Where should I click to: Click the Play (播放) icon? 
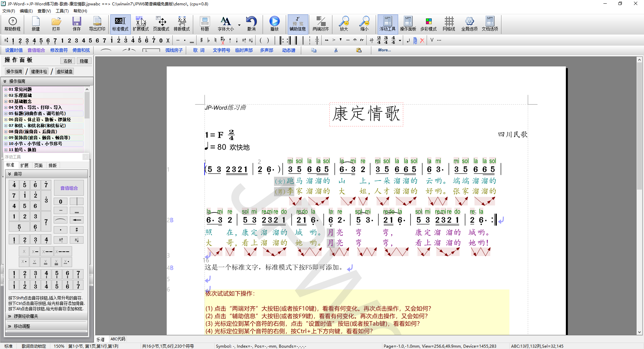click(274, 23)
